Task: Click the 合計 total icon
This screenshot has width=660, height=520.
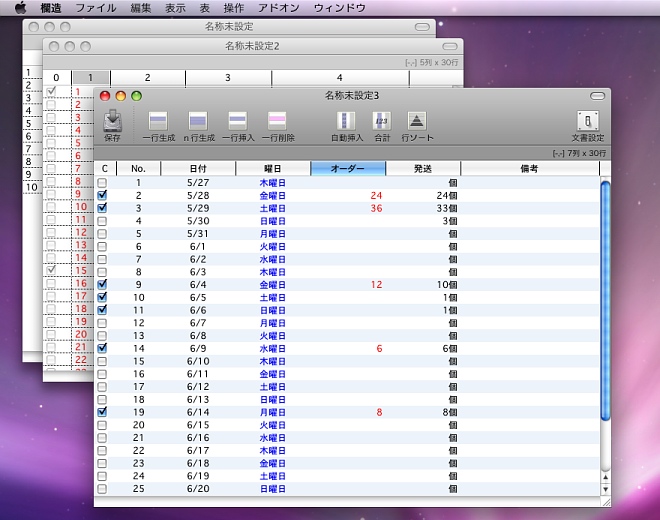Action: 382,122
